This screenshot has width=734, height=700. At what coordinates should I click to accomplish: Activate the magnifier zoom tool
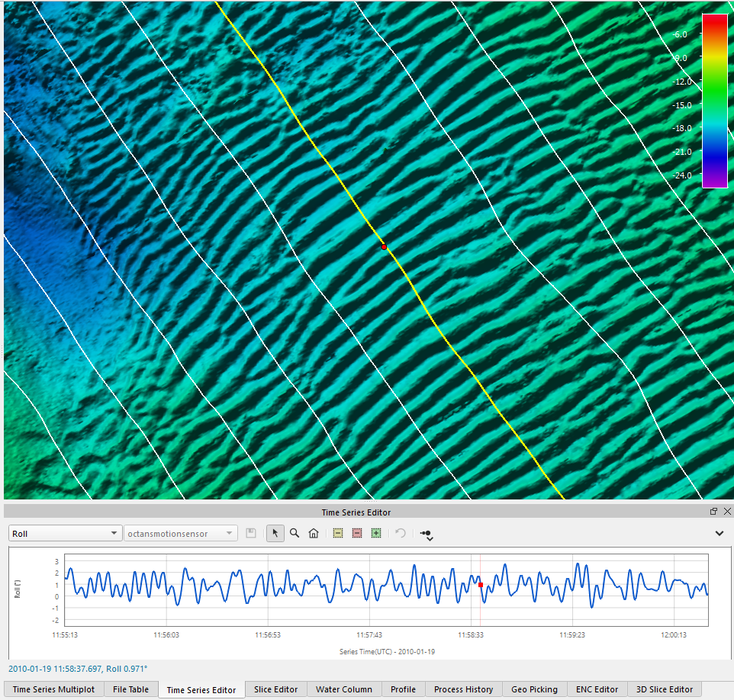[x=295, y=534]
